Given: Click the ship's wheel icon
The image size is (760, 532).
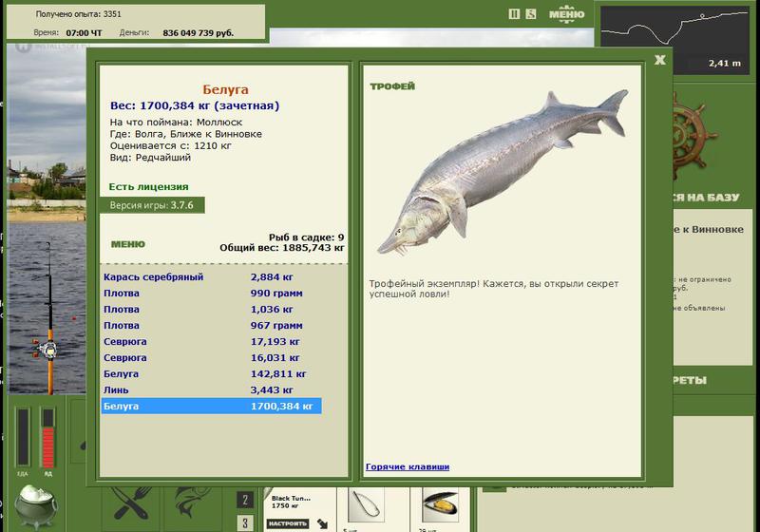Looking at the screenshot, I should coord(694,138).
